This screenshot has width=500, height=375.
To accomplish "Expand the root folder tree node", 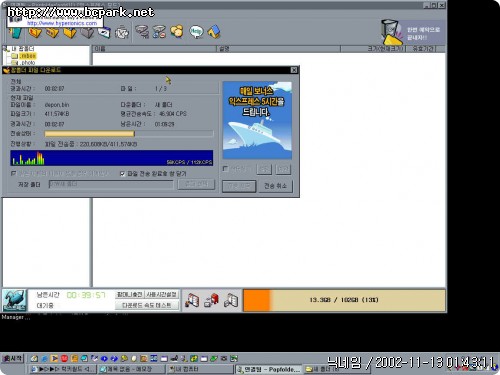I will pos(6,49).
